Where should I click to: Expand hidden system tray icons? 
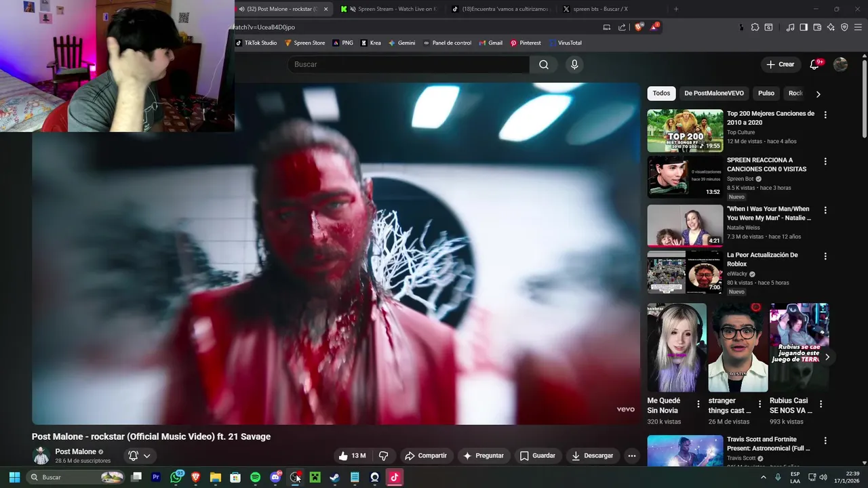[x=763, y=477]
